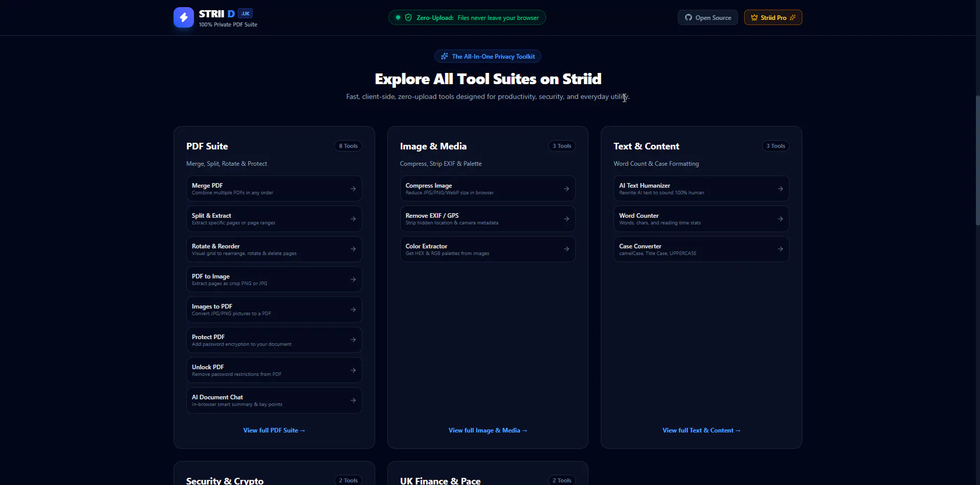Viewport: 980px width, 485px height.
Task: Open the Images to PDF tool title
Action: pyautogui.click(x=212, y=307)
